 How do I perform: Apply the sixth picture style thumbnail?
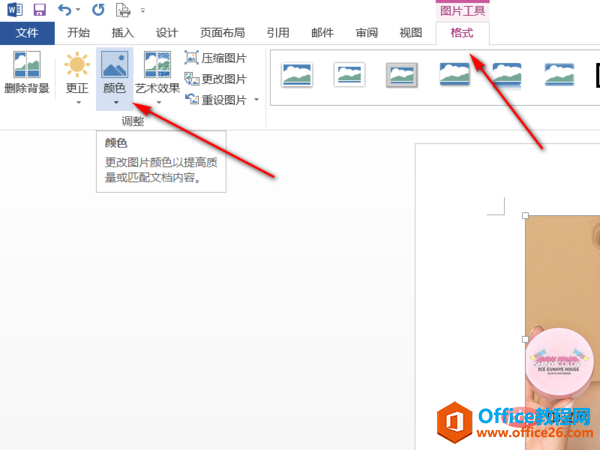(x=559, y=74)
